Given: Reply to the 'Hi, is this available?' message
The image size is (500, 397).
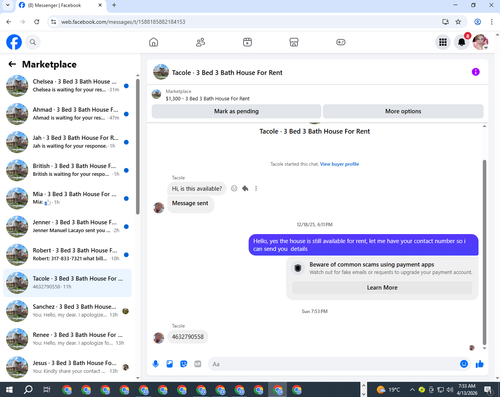Looking at the screenshot, I should tap(245, 188).
